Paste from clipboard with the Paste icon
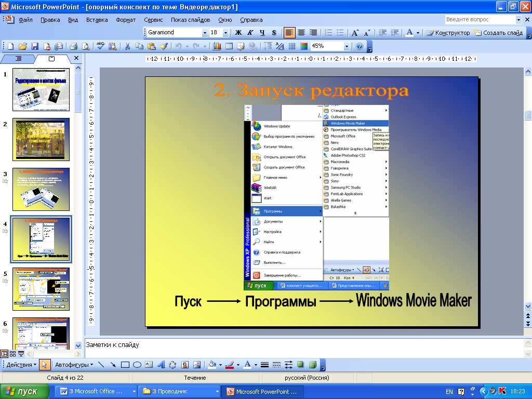Image resolution: width=532 pixels, height=399 pixels. point(152,46)
